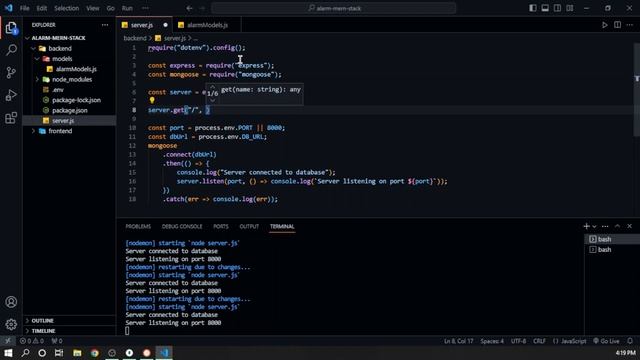640x360 pixels.
Task: Toggle the primary side bar layout
Action: (533, 8)
